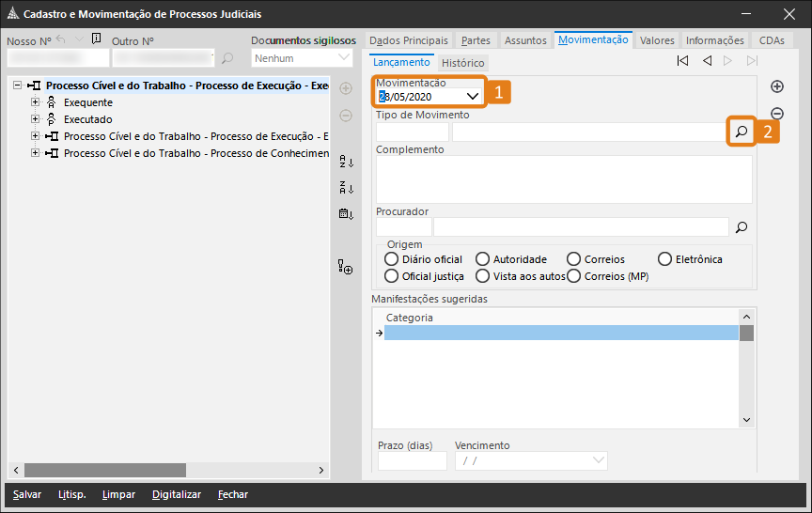Click the plus icon to add movement
Screen dimensions: 812x513
tap(777, 86)
